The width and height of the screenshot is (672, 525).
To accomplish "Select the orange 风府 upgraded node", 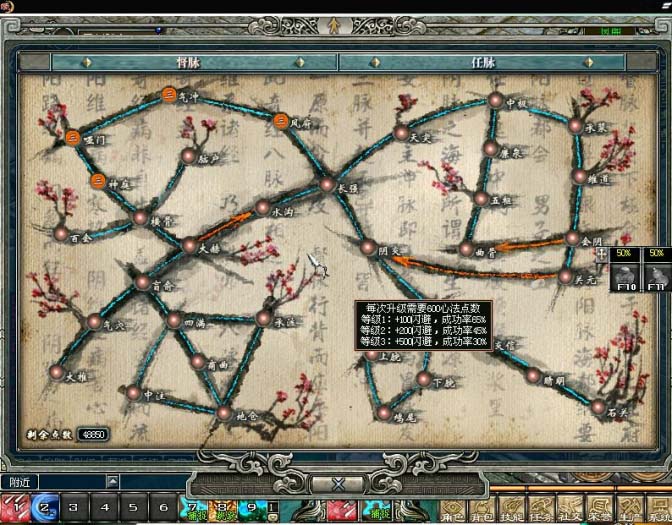I will tap(281, 122).
